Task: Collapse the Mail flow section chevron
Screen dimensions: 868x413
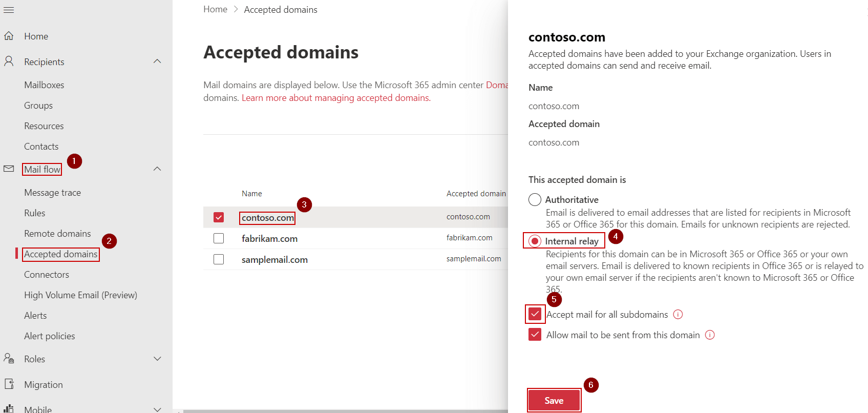Action: pyautogui.click(x=158, y=169)
